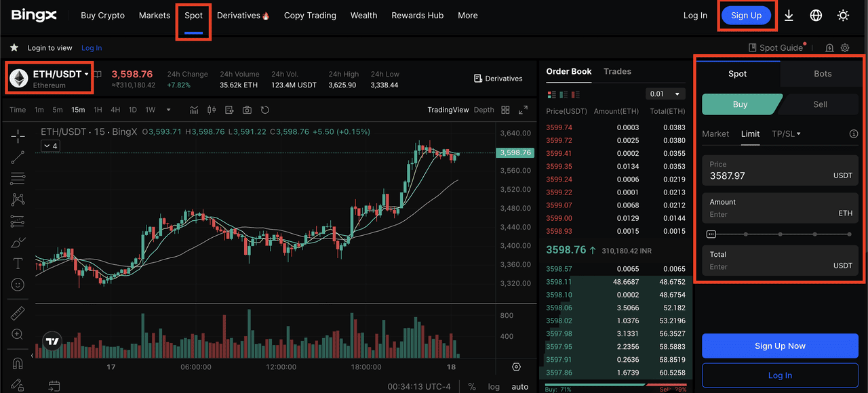Viewport: 868px width, 393px height.
Task: Show both buy and sell orders view
Action: pyautogui.click(x=551, y=94)
